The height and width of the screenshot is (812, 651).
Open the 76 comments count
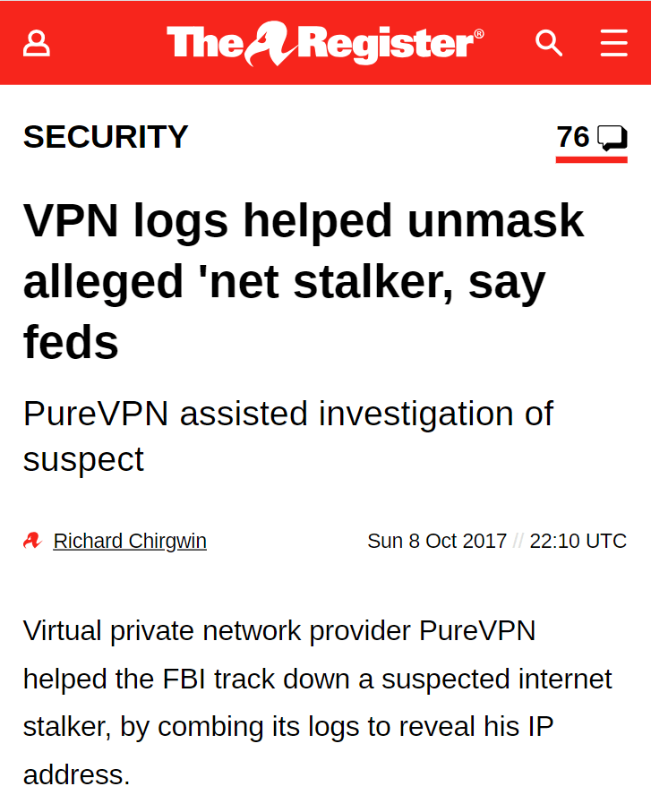573,137
